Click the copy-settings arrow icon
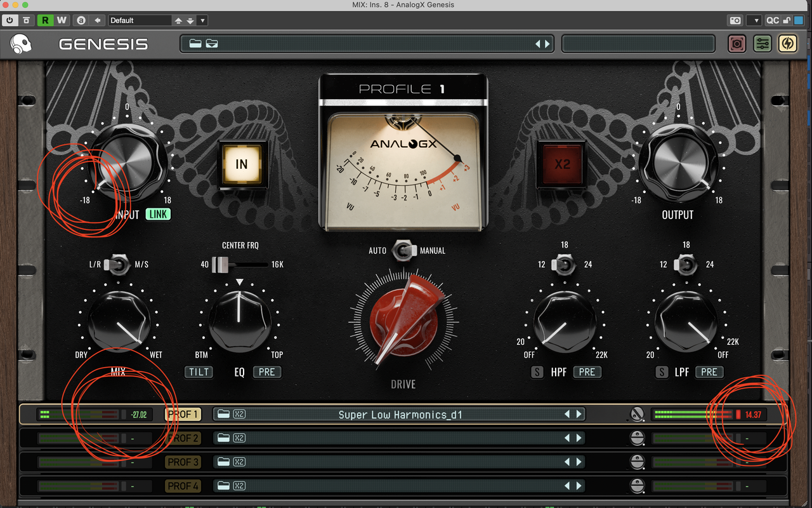 [x=98, y=20]
